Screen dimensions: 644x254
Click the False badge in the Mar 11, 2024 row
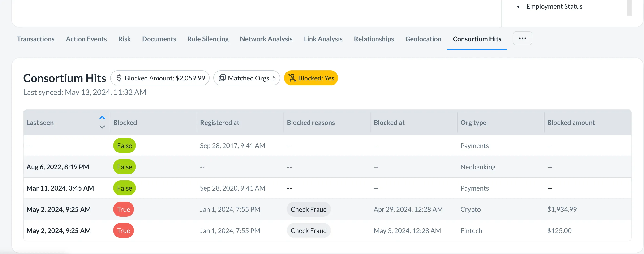point(124,188)
